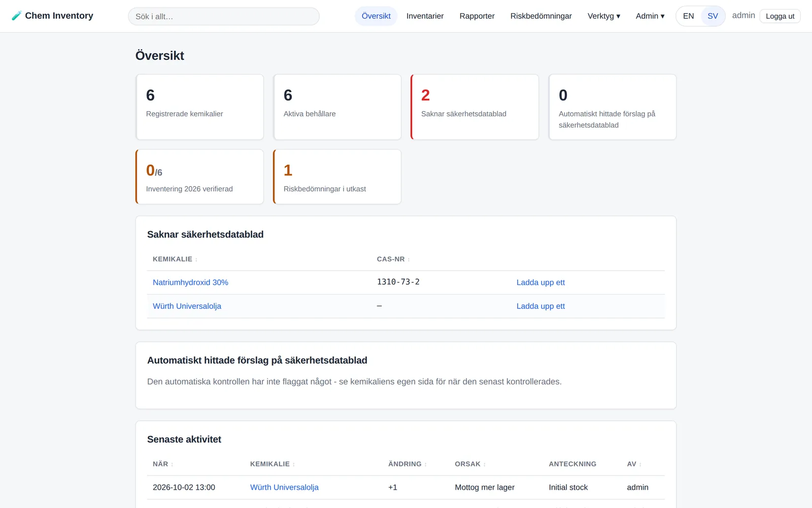Sort activity table by KEMIKALIE
This screenshot has width=812, height=508.
pos(273,464)
